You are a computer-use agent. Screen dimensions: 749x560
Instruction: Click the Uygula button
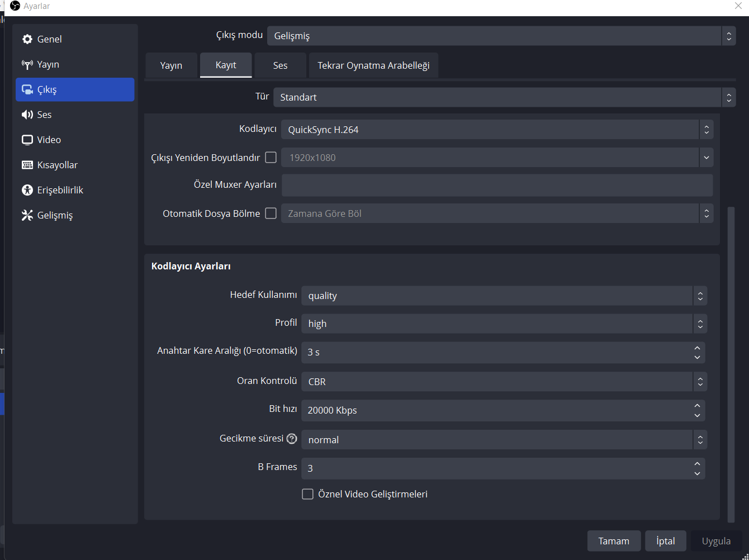(x=717, y=541)
